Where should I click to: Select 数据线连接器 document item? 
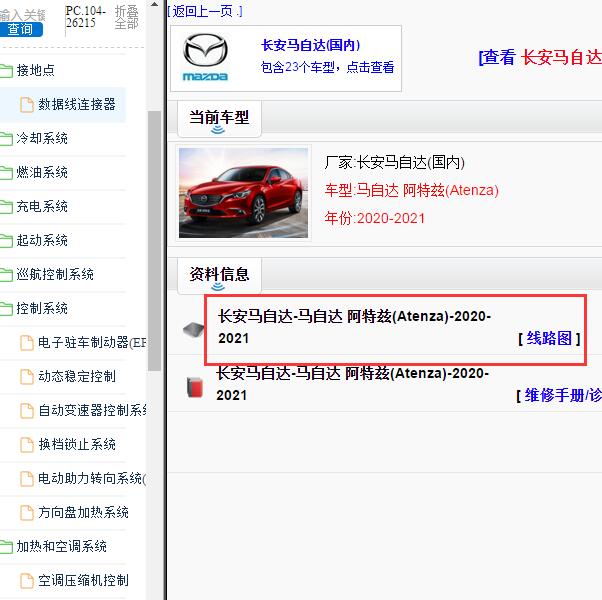(76, 104)
